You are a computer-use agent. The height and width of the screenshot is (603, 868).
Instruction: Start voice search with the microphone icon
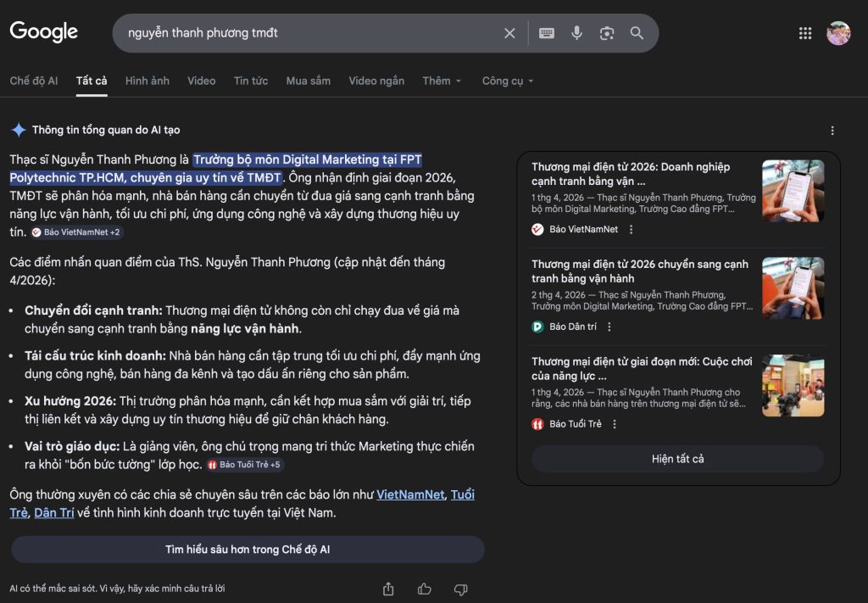pyautogui.click(x=576, y=33)
